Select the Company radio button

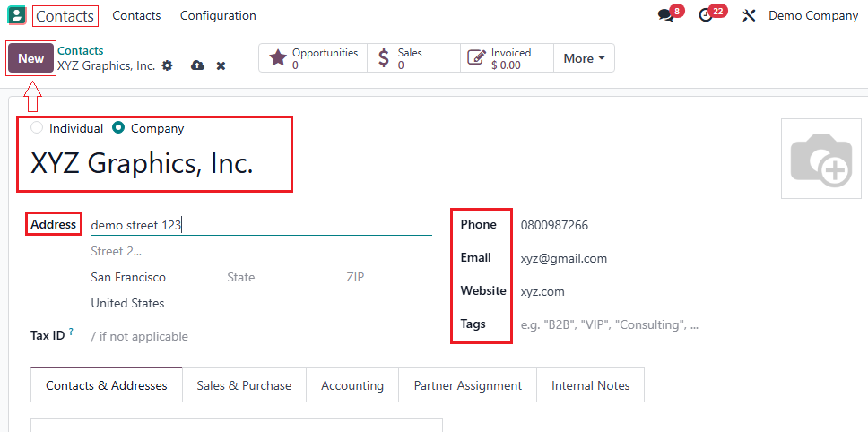118,128
